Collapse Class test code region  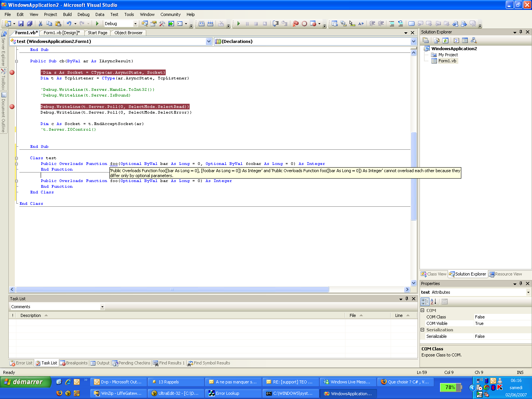[16, 158]
